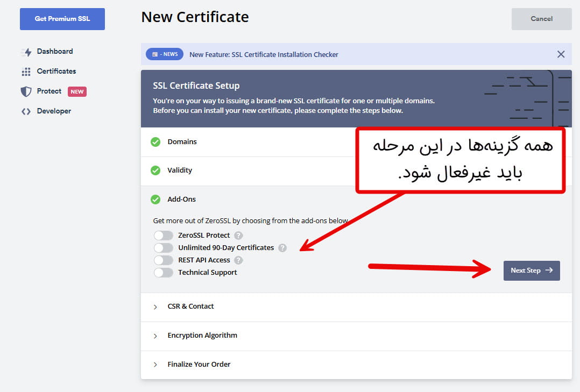Expand the CSR & Contact section
Viewport: 580px width, 392px height.
[x=356, y=307]
